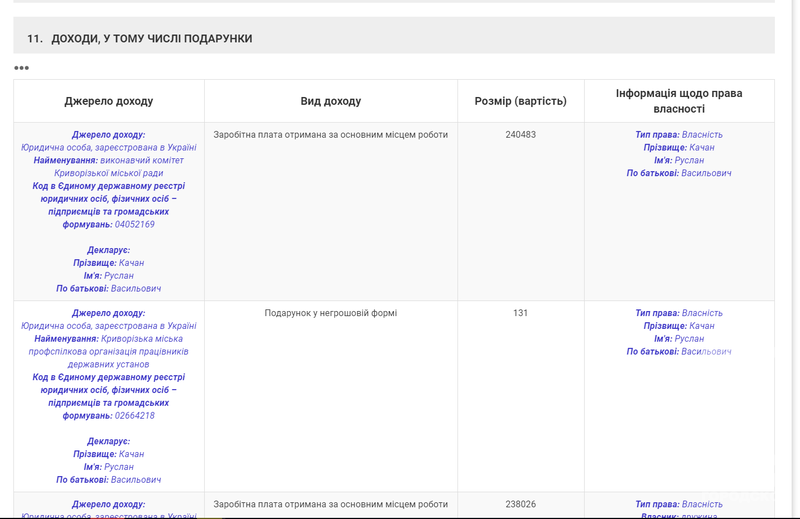Click the income amount 240483

pos(520,134)
